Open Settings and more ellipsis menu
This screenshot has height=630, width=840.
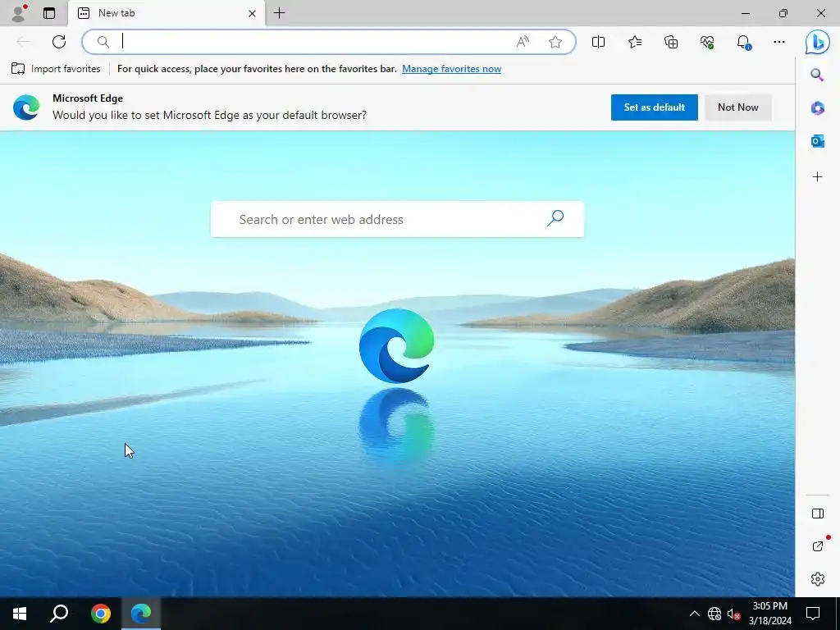[x=779, y=42]
